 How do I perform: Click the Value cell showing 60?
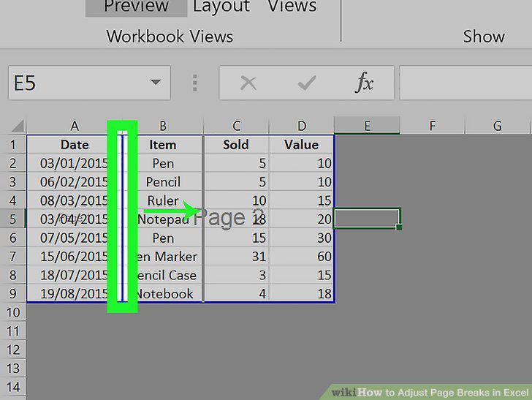[x=302, y=257]
